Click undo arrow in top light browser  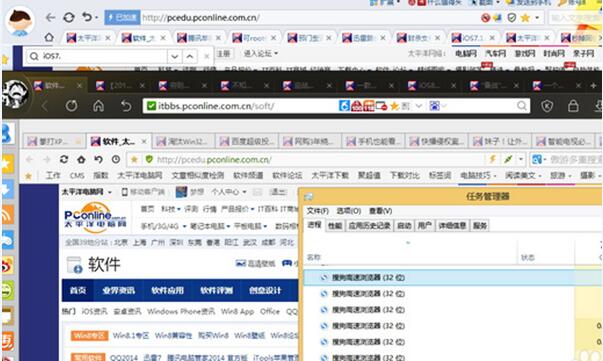point(87,17)
